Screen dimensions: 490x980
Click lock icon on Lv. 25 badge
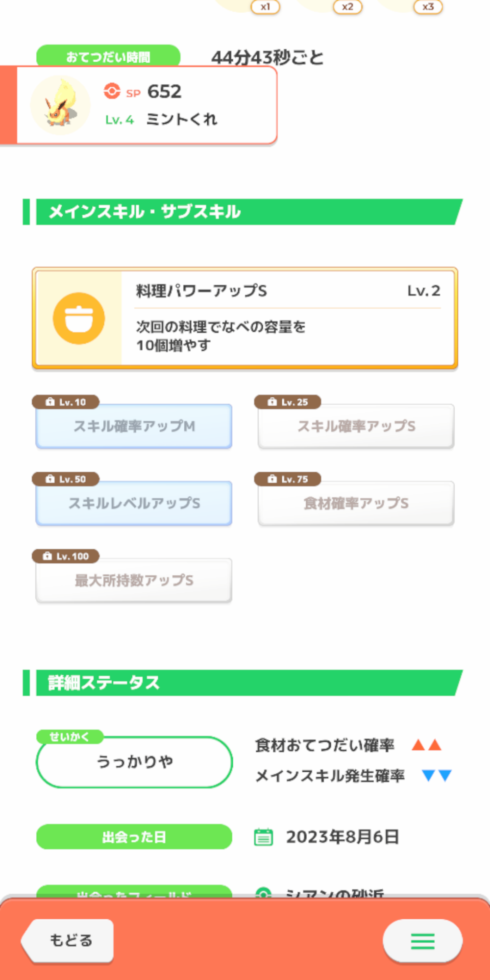pos(272,402)
